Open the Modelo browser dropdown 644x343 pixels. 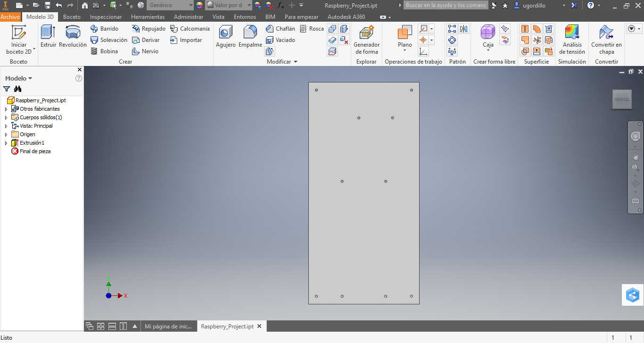point(18,78)
